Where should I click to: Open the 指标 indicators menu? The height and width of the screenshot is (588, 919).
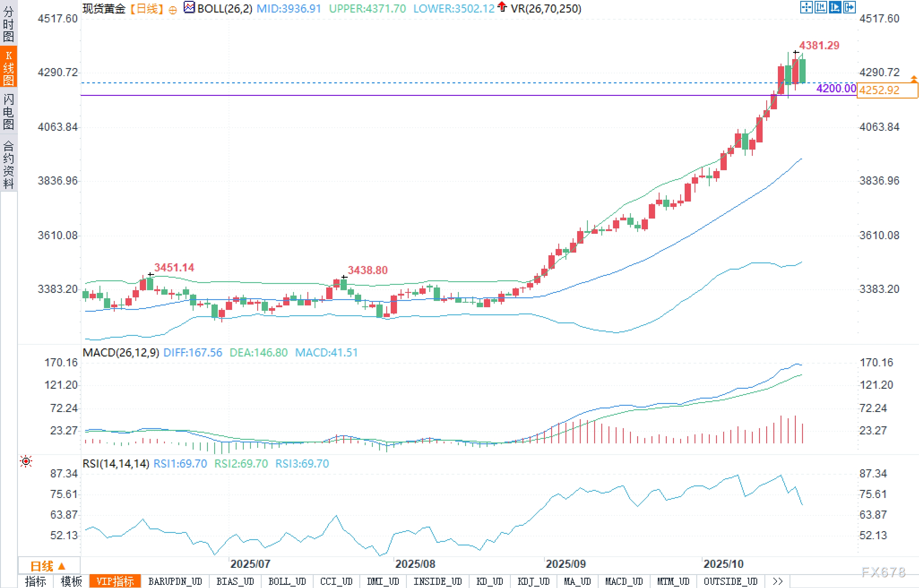click(x=35, y=581)
